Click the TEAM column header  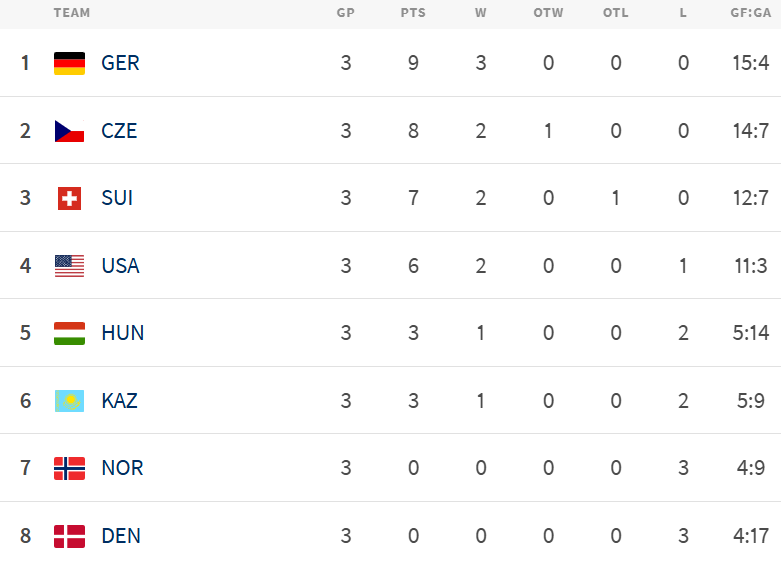pos(71,13)
